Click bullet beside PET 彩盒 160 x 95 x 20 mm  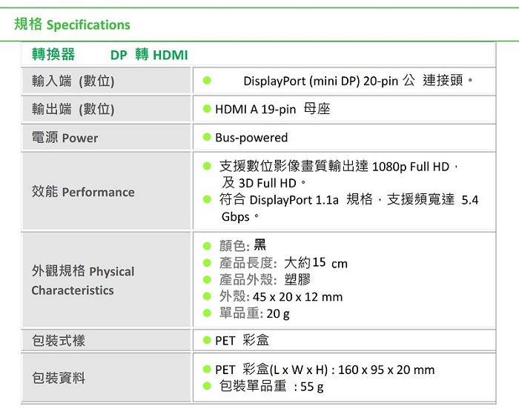[x=207, y=369]
